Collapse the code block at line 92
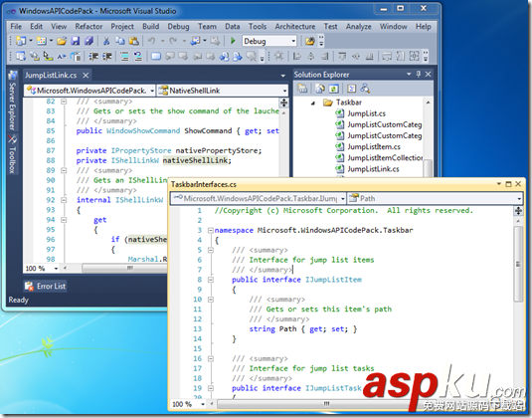The width and height of the screenshot is (532, 418). tap(64, 200)
